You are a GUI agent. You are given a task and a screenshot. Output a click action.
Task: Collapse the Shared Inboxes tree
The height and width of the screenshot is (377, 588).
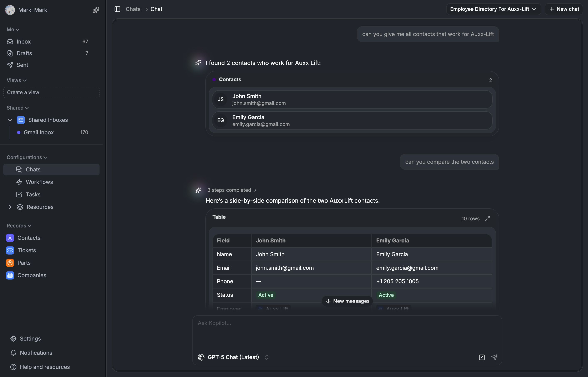(10, 120)
